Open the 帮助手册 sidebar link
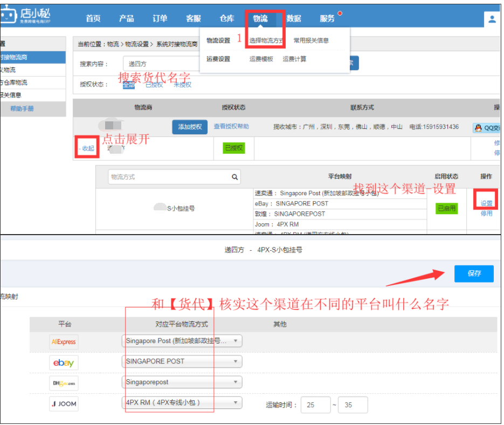 [x=22, y=108]
